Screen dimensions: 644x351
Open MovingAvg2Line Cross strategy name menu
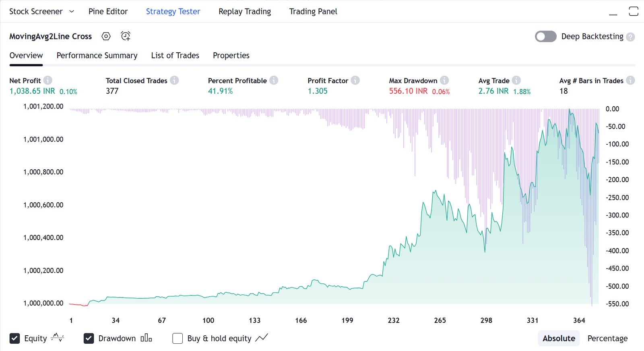point(50,36)
